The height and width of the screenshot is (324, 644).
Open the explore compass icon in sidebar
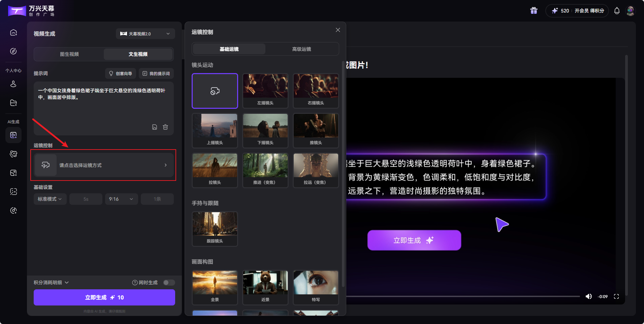point(13,51)
